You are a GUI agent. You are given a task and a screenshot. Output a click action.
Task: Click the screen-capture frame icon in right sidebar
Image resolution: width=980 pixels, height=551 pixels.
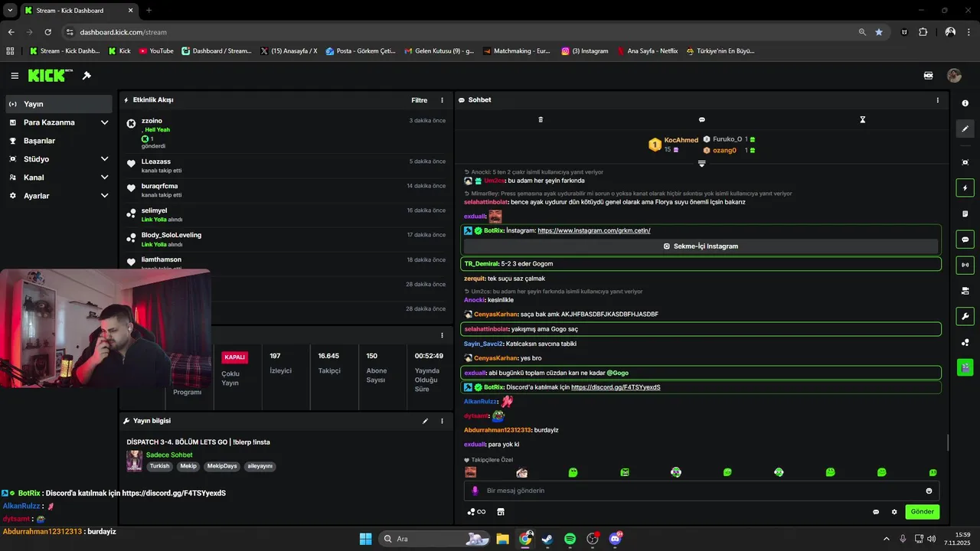[965, 162]
